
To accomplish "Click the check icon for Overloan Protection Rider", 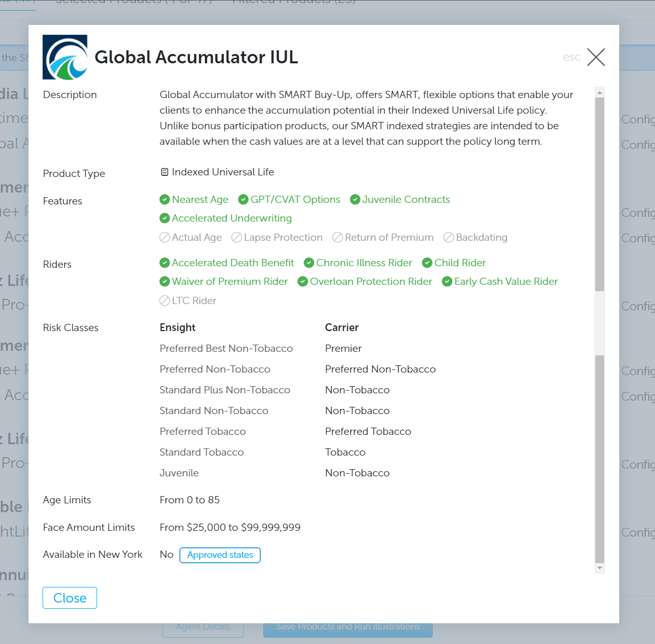I will [x=303, y=281].
